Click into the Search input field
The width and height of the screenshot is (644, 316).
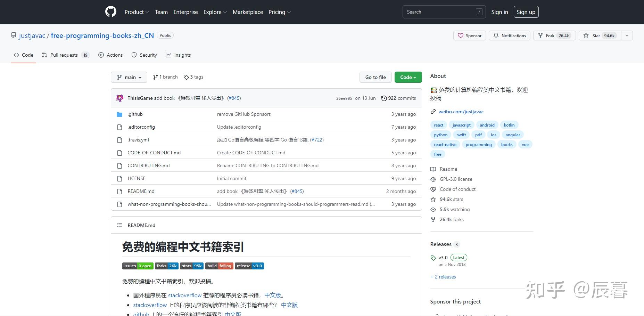[x=439, y=12]
